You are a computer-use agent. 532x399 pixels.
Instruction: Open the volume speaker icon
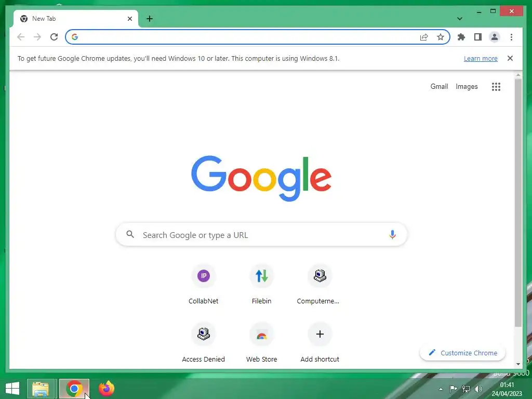pyautogui.click(x=478, y=389)
